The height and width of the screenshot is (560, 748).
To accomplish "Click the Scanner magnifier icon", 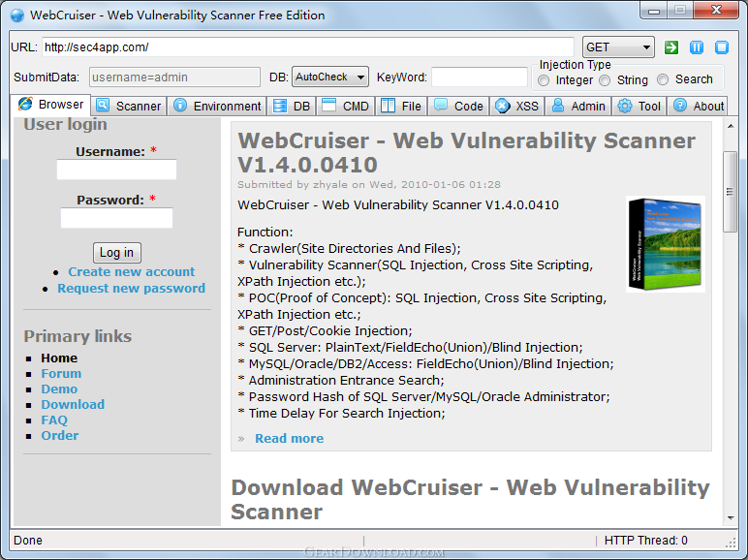I will click(x=103, y=106).
